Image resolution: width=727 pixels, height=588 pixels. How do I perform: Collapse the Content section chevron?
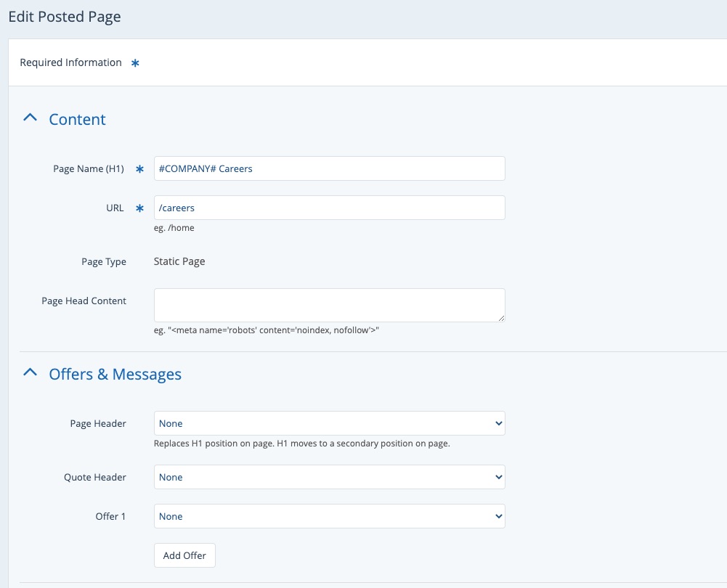tap(30, 118)
